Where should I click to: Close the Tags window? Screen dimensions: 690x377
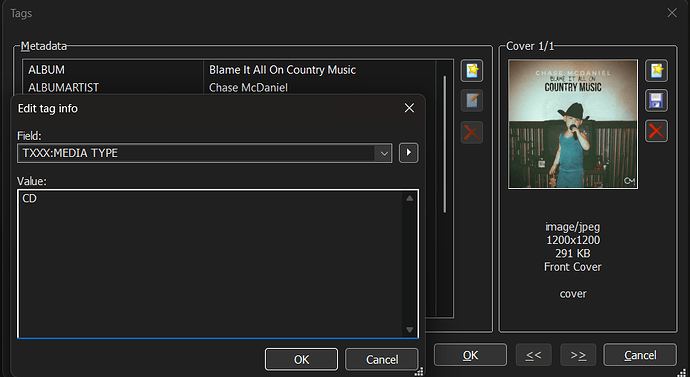[672, 13]
